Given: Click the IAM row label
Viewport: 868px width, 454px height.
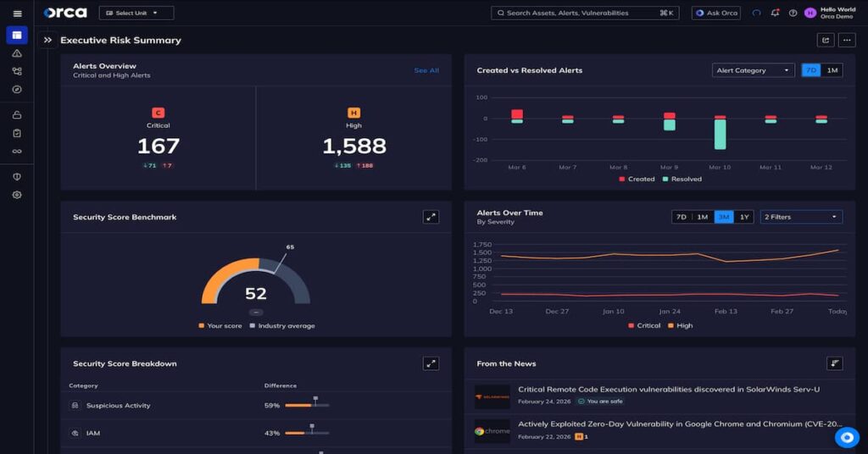Looking at the screenshot, I should pos(93,433).
